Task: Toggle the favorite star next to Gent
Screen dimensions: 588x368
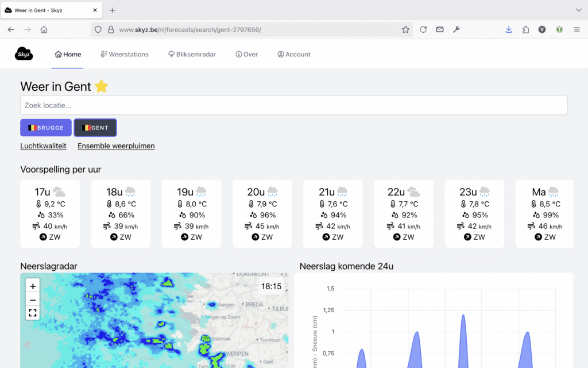Action: click(102, 86)
